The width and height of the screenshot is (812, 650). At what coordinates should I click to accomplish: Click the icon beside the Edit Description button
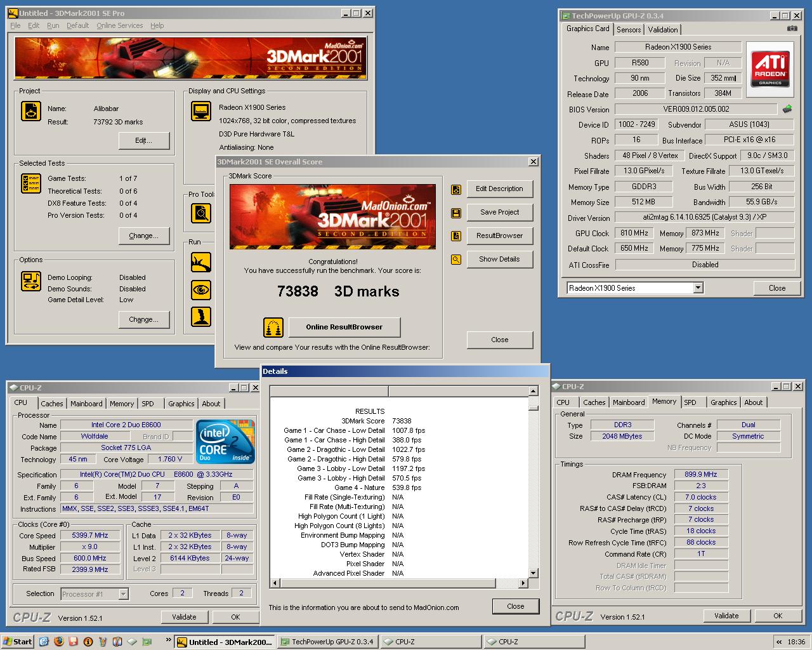[456, 189]
